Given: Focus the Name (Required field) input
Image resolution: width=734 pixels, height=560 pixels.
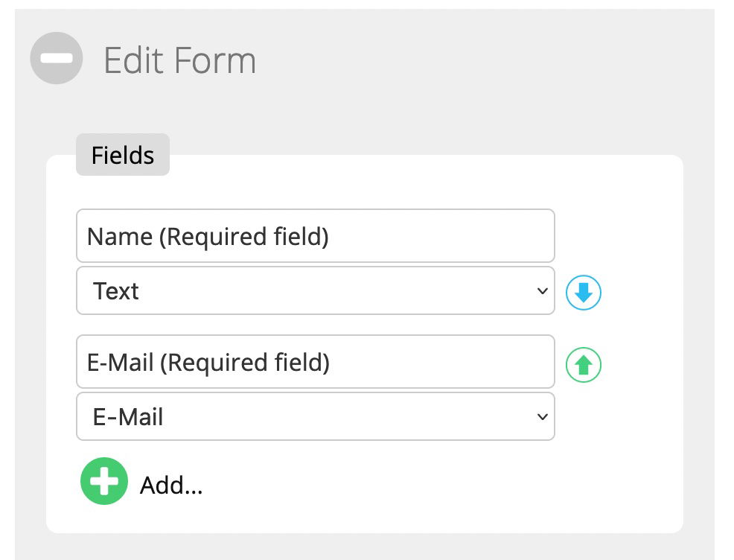Looking at the screenshot, I should coord(316,235).
